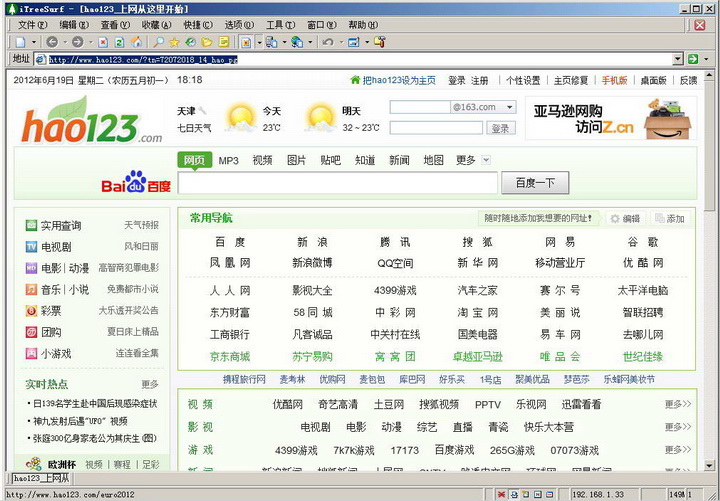Click the Back arrow toolbar button
This screenshot has height=501, width=720.
pyautogui.click(x=52, y=42)
